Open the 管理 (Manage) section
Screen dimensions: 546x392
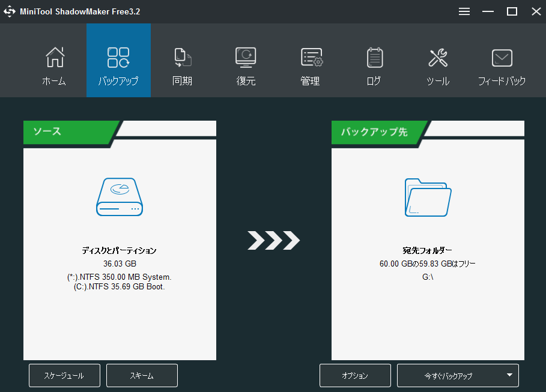pos(310,60)
